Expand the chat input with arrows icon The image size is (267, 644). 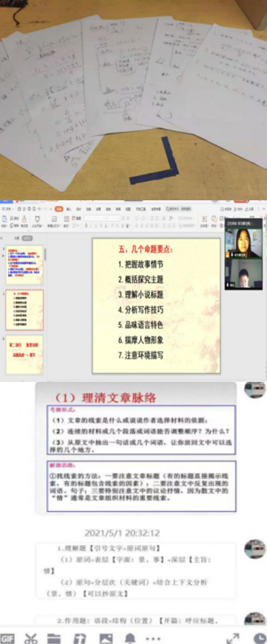click(233, 638)
